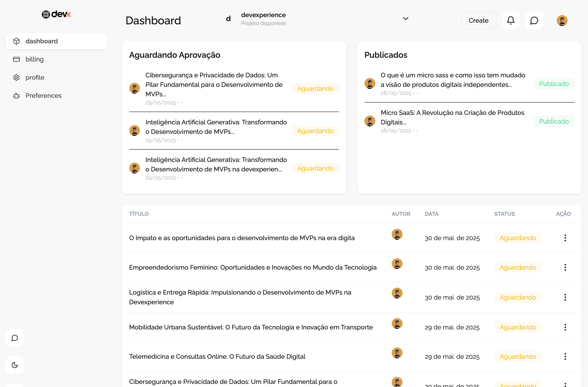This screenshot has width=588, height=387.
Task: Click 'Telemedicina e Consultas Online' table title
Action: click(x=217, y=356)
